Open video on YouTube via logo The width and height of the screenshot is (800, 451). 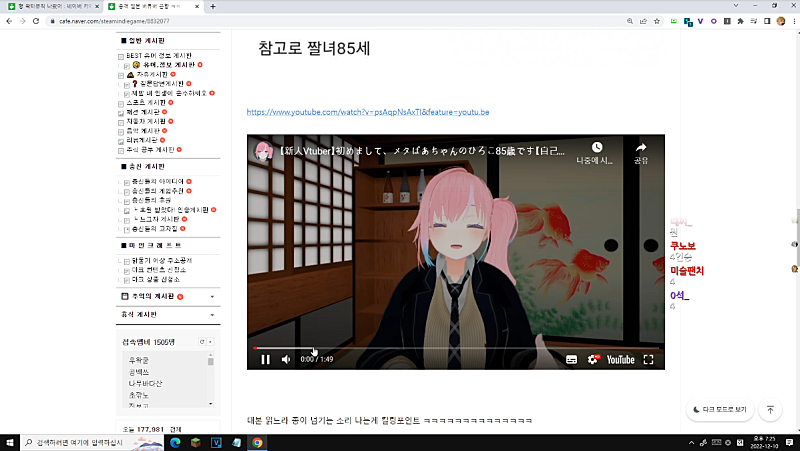[620, 360]
